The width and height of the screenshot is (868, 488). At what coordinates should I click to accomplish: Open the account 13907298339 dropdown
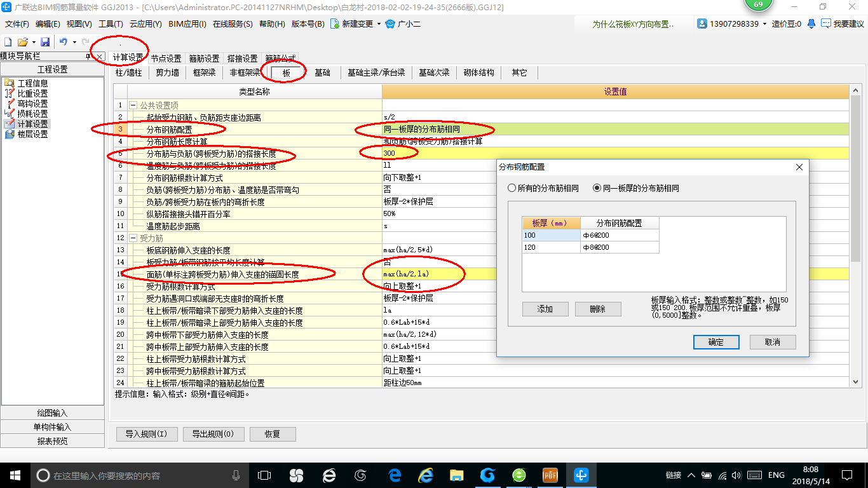tap(764, 24)
